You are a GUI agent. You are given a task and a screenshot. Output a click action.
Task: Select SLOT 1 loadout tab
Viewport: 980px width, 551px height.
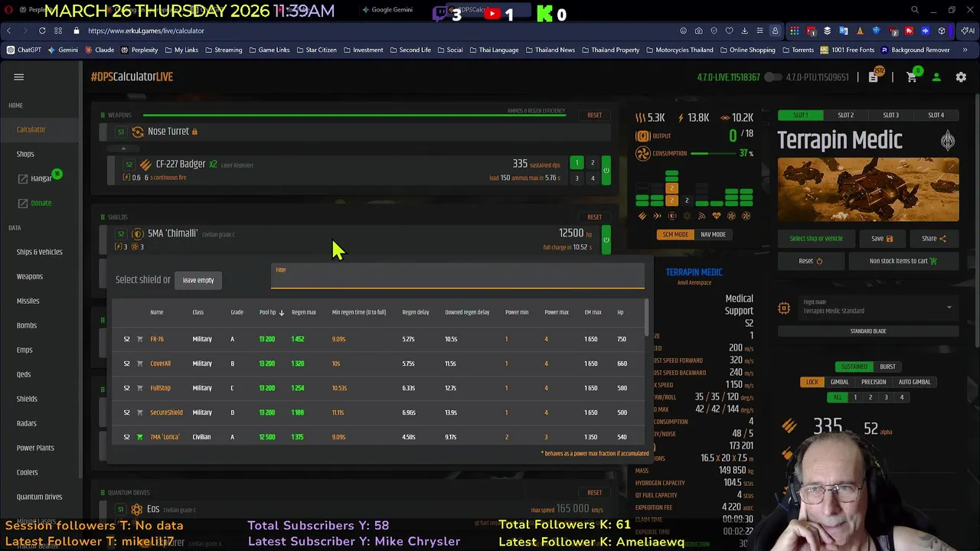[x=800, y=116]
